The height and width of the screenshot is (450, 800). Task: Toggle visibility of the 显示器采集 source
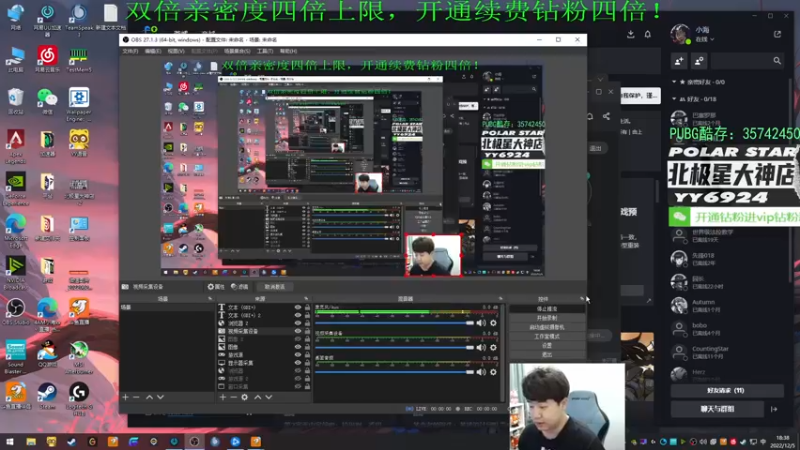(297, 363)
